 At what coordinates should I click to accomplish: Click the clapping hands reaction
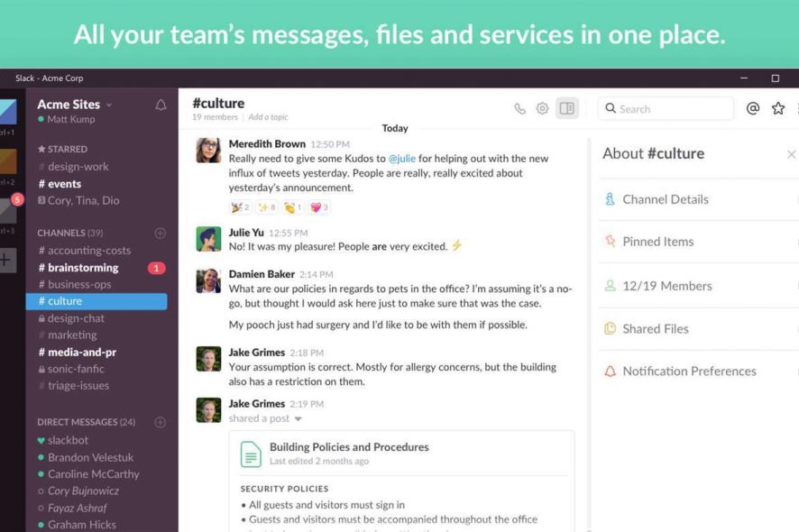click(x=292, y=207)
